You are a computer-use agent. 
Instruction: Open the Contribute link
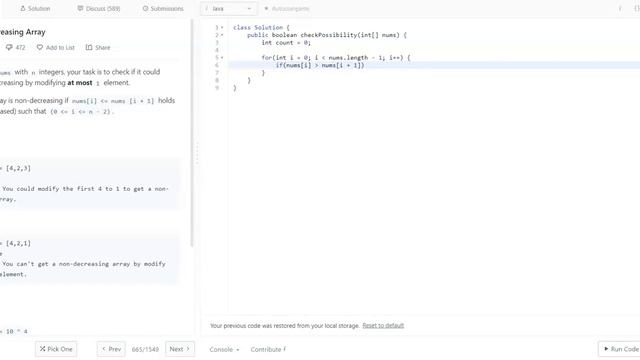pos(268,349)
